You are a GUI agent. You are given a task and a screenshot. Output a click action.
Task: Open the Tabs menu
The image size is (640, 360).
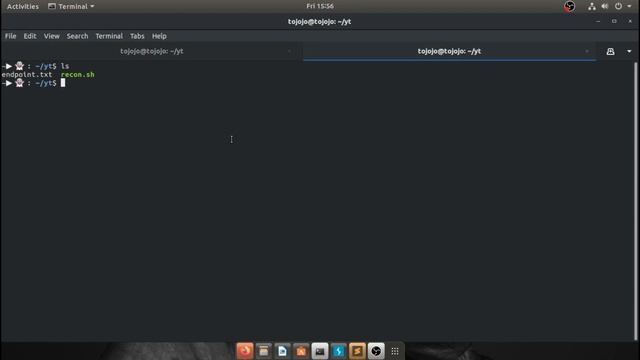click(x=137, y=36)
